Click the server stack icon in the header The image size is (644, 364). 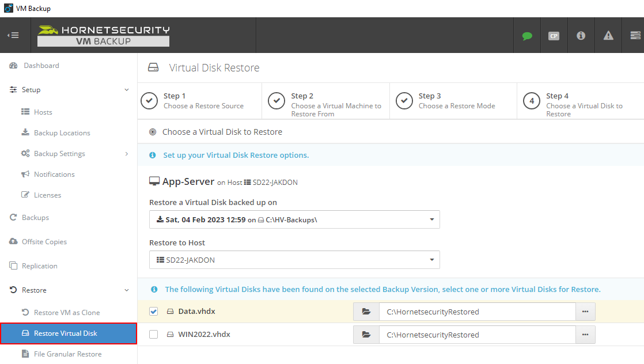635,36
